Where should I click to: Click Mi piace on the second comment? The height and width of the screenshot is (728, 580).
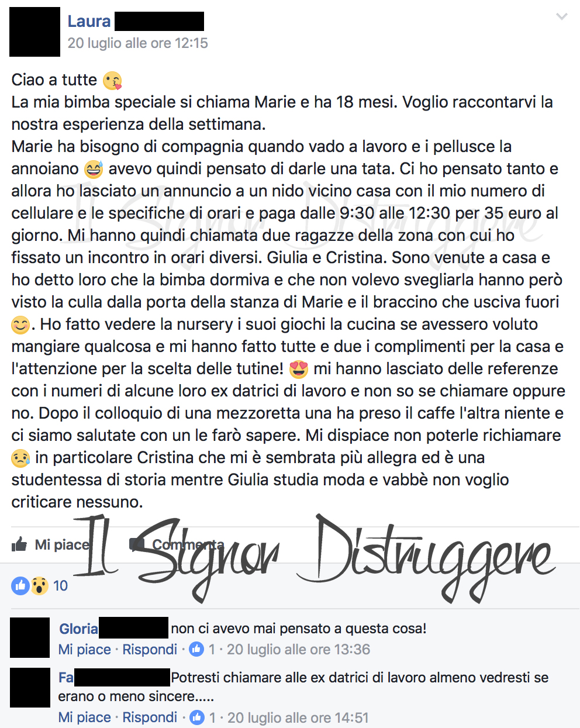85,717
